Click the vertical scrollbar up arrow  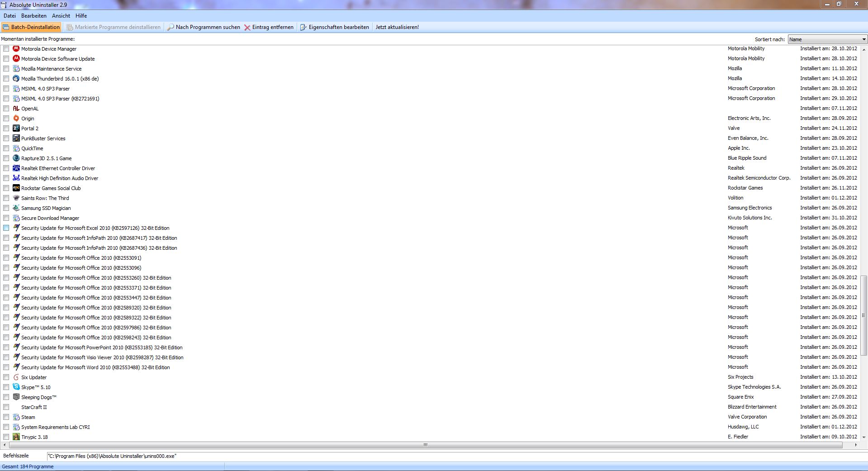863,49
